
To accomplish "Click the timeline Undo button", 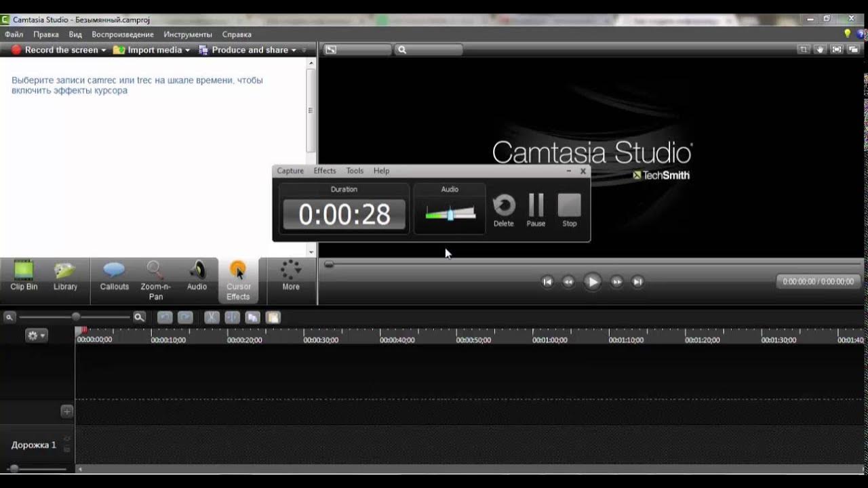I will (x=165, y=317).
